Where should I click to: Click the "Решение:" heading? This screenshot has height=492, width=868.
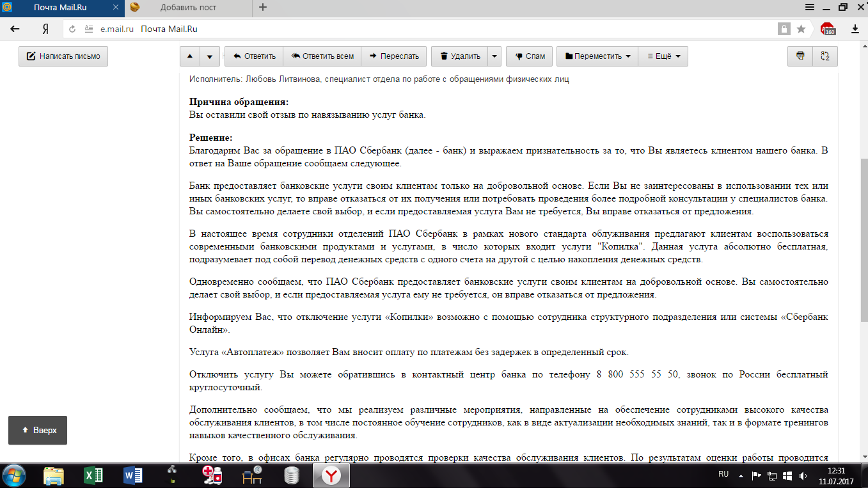pos(210,138)
